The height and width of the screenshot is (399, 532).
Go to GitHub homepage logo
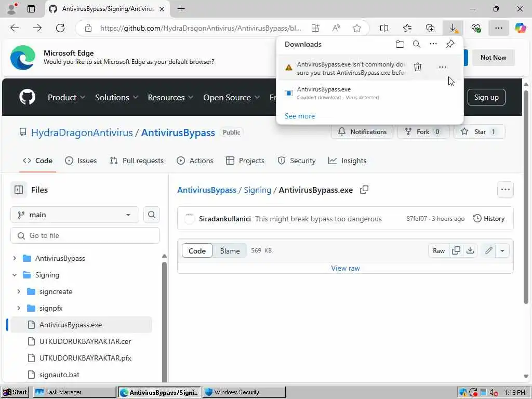click(x=27, y=97)
